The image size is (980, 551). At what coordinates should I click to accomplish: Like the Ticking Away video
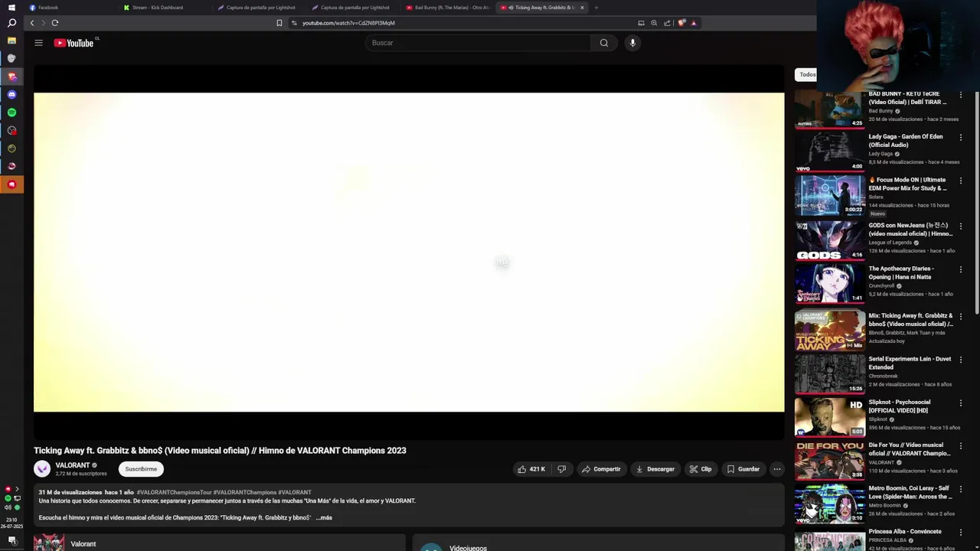[531, 469]
